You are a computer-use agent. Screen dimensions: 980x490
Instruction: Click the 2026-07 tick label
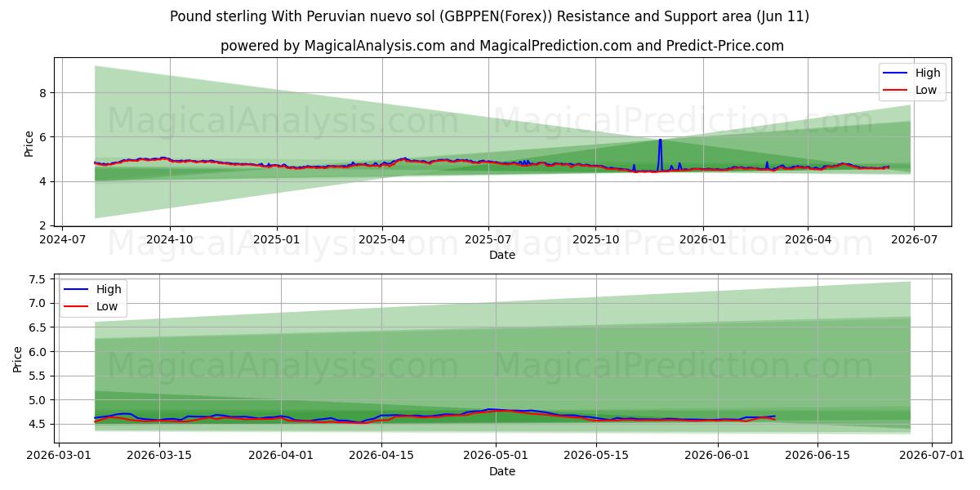coord(913,240)
